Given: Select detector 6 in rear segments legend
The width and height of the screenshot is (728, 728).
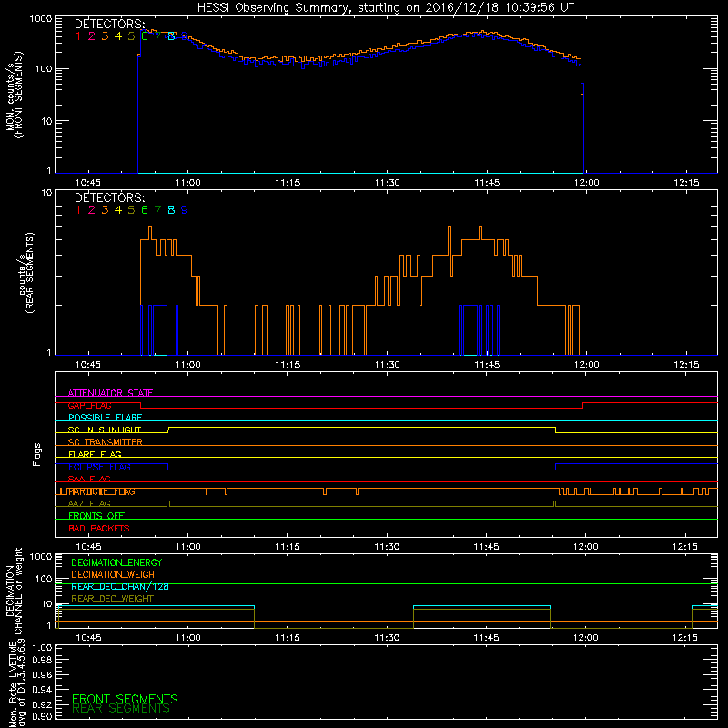Looking at the screenshot, I should click(145, 210).
